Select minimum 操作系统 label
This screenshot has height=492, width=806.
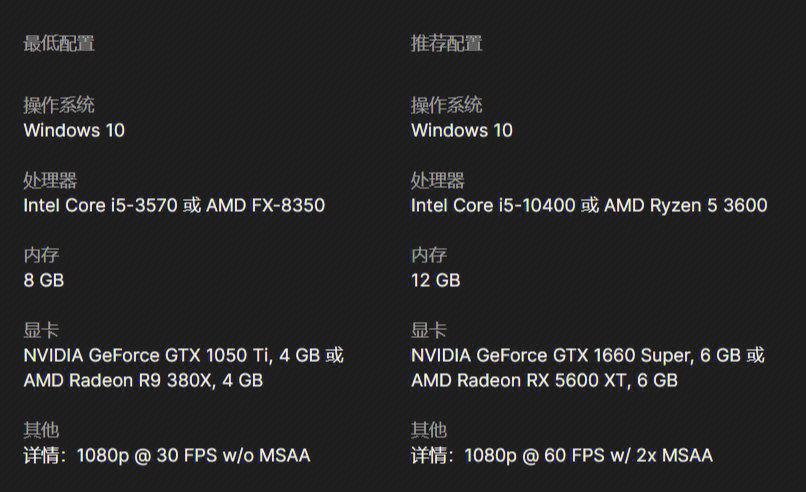click(59, 105)
